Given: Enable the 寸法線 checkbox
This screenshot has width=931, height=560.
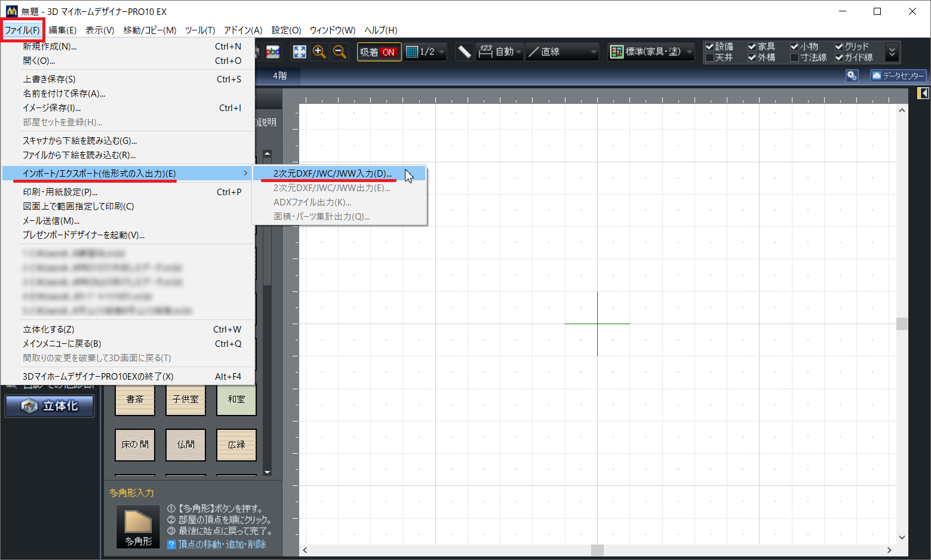Looking at the screenshot, I should click(795, 58).
